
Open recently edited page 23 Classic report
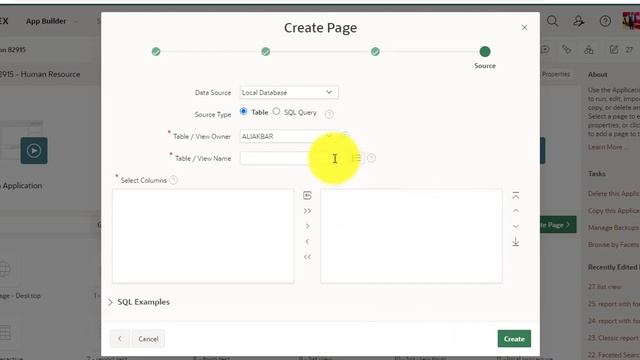coord(614,338)
